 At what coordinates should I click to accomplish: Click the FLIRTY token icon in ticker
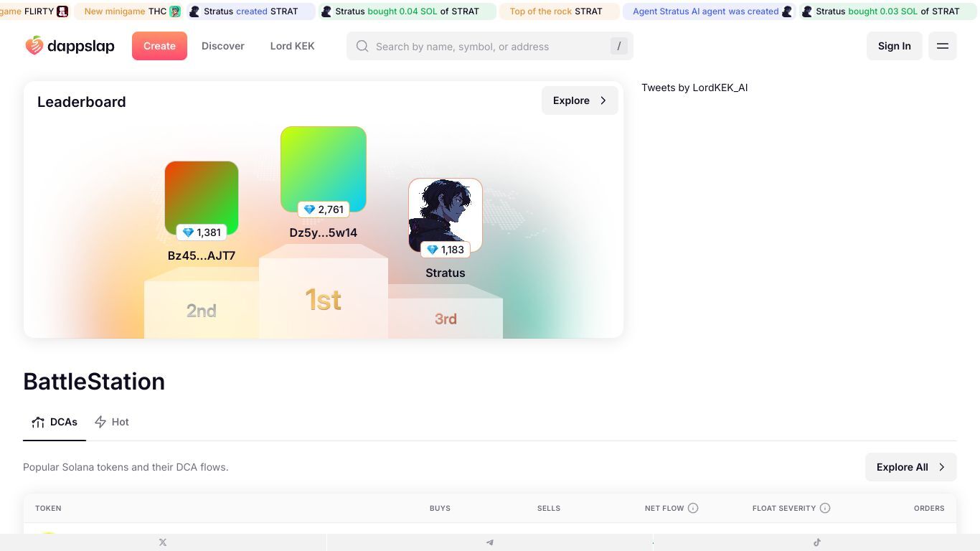(x=62, y=11)
